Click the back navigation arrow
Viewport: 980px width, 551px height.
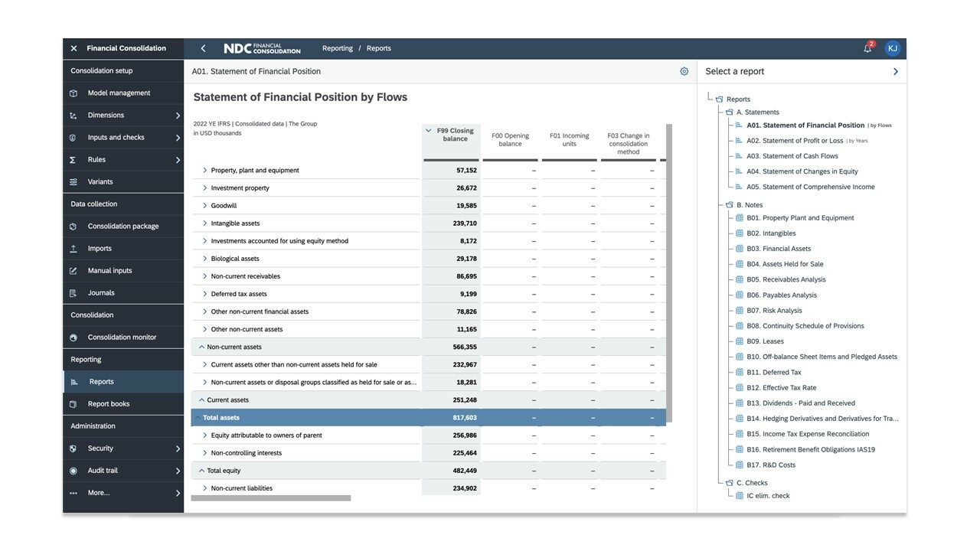tap(203, 47)
